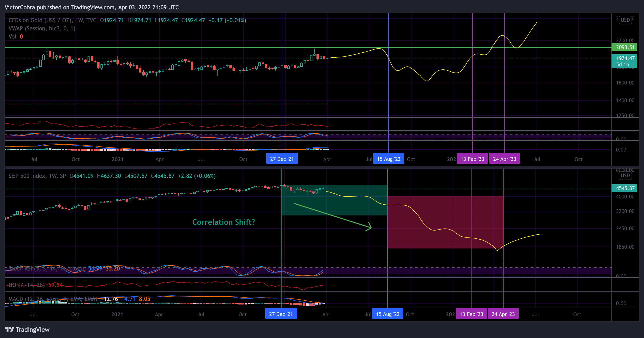Screen dimensions: 644x338
Task: Click the 13 Feb '23 date marker on the gold chart
Action: pos(472,159)
